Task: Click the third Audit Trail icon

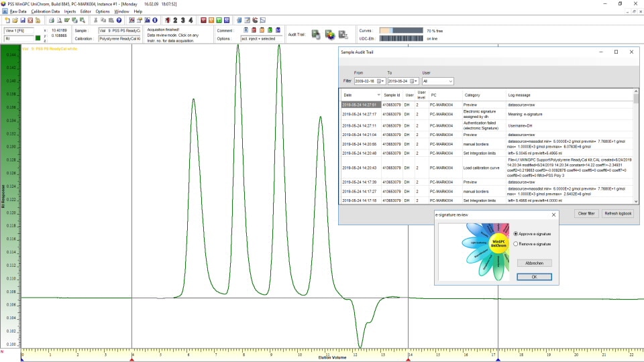Action: (343, 34)
